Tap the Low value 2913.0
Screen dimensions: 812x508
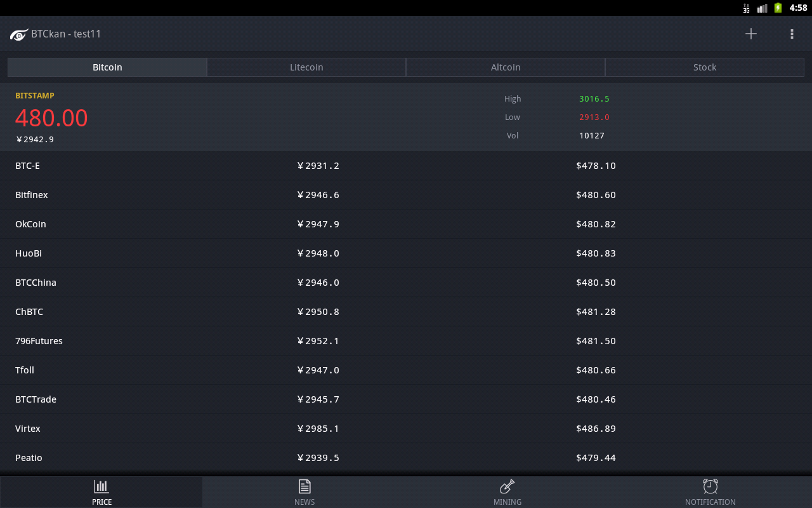[x=594, y=117]
